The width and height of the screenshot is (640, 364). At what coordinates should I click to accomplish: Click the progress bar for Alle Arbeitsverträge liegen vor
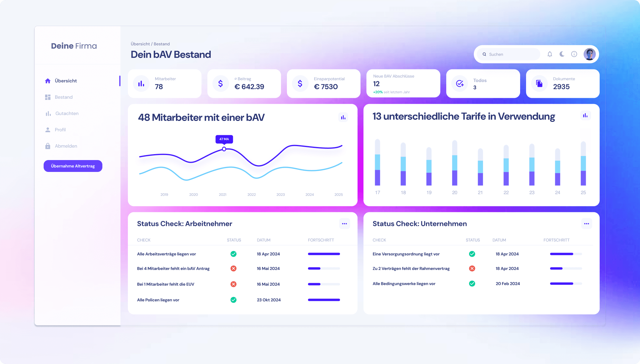click(324, 254)
